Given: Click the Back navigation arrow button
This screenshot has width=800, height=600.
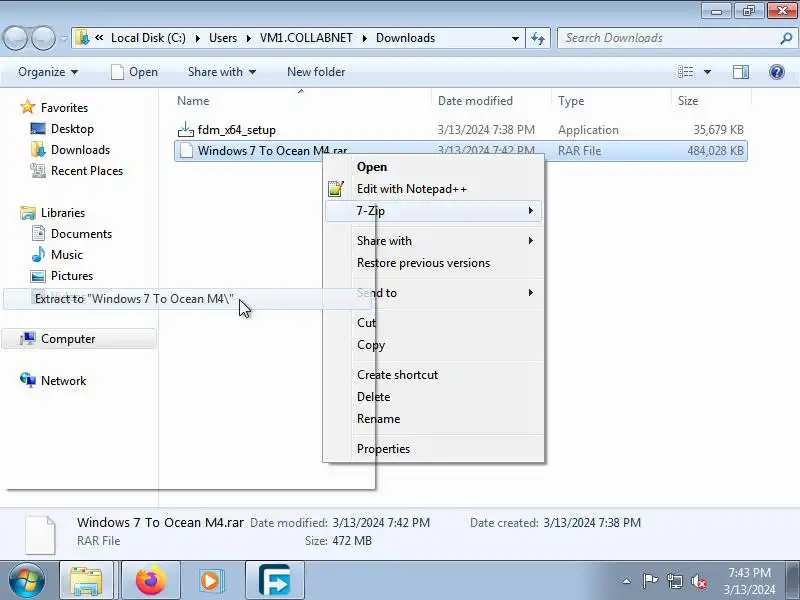Looking at the screenshot, I should click(15, 38).
